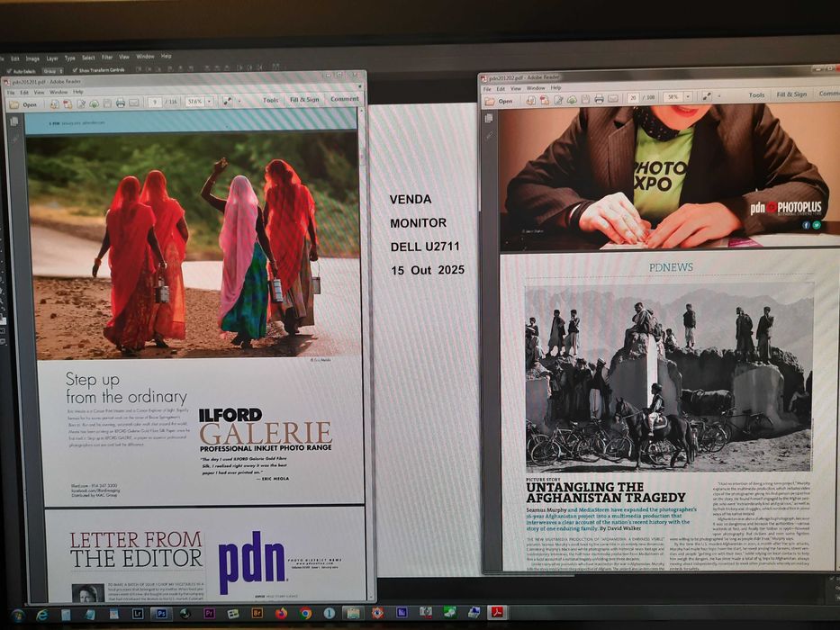
Task: Click Convert PDF icon in pdn201202 window
Action: [545, 100]
